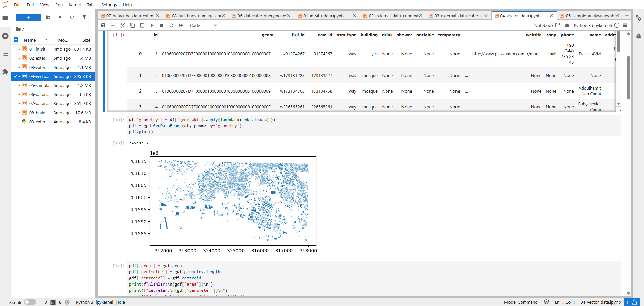This screenshot has width=644, height=306.
Task: Click the blue new launcher plus button
Action: [x=29, y=17]
